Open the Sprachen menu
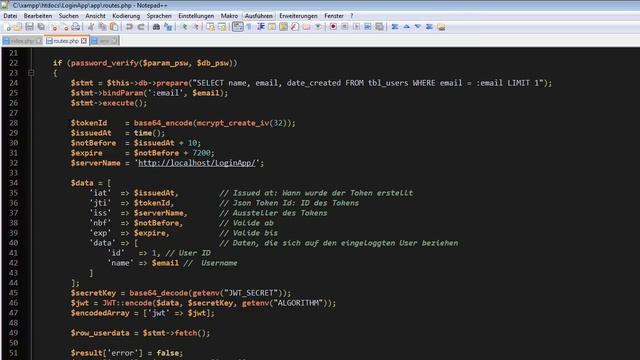Screen dimensions: 640x360 [x=159, y=16]
